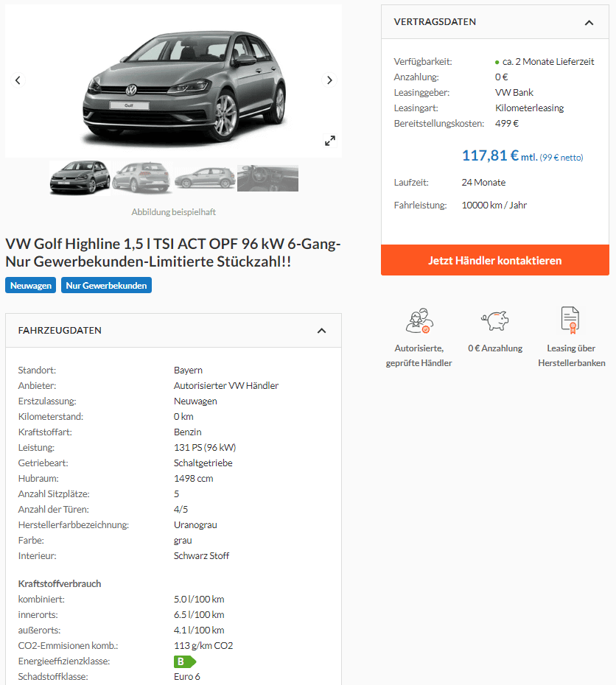Collapse the Fahrzeugdaten panel chevron
Viewport: 616px width, 685px height.
(321, 331)
